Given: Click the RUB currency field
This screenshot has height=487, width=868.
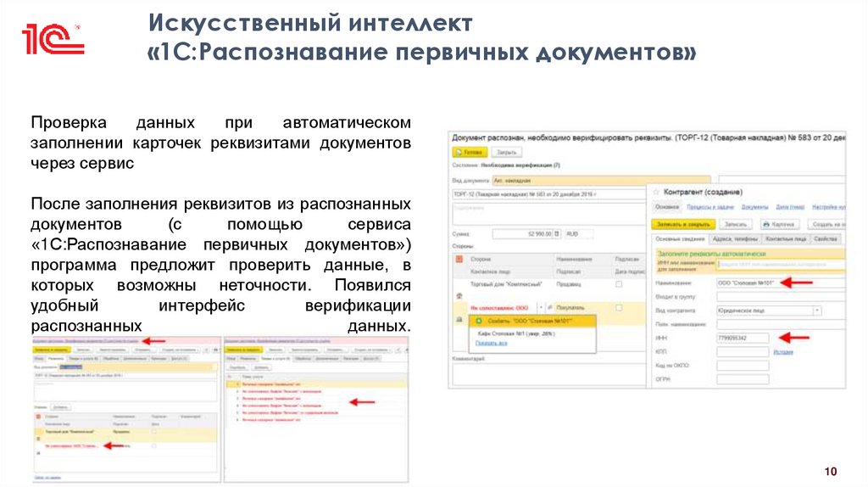Looking at the screenshot, I should pyautogui.click(x=578, y=234).
